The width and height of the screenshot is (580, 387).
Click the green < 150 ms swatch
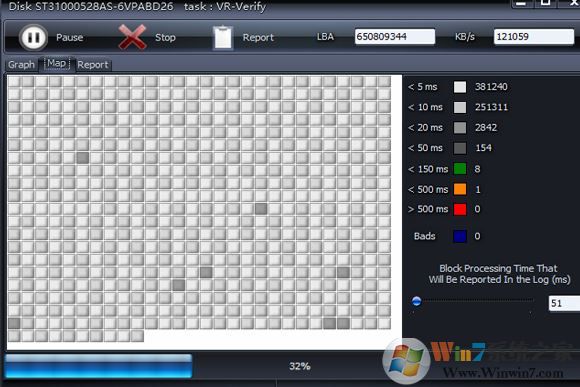(x=460, y=169)
